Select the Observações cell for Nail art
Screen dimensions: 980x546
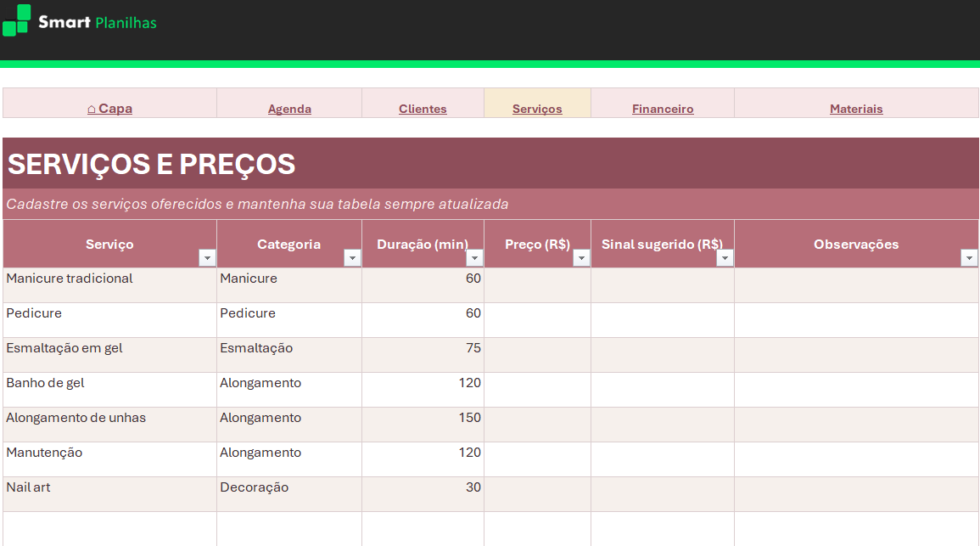point(856,495)
